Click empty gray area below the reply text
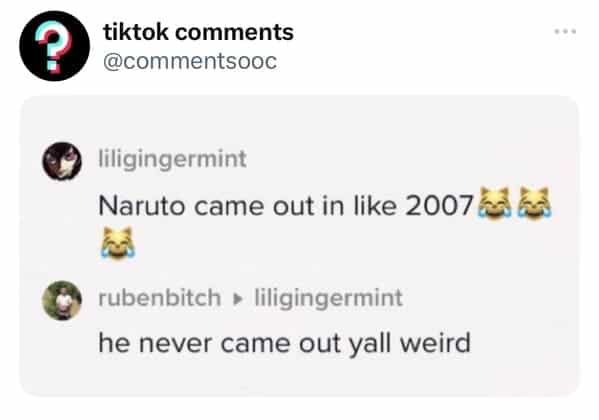This screenshot has width=599, height=420. (x=300, y=377)
